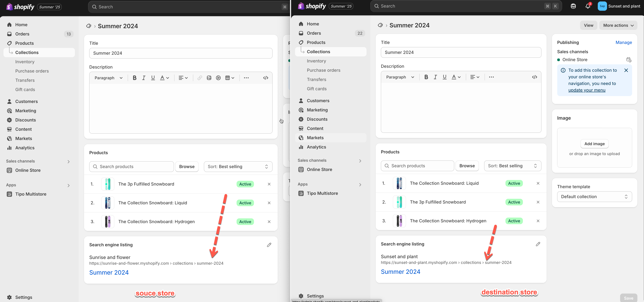
Task: Click Italic icon in destination store editor
Action: coord(435,77)
